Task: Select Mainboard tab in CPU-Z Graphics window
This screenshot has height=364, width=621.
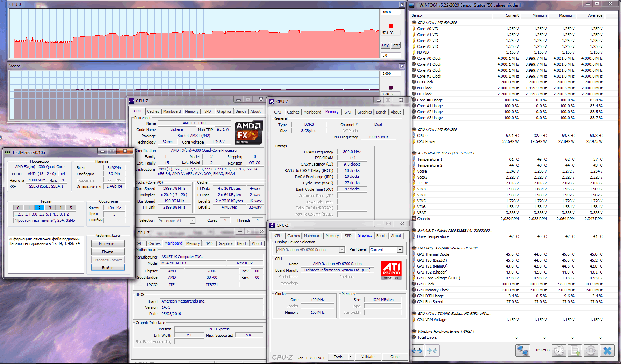Action: [x=313, y=236]
